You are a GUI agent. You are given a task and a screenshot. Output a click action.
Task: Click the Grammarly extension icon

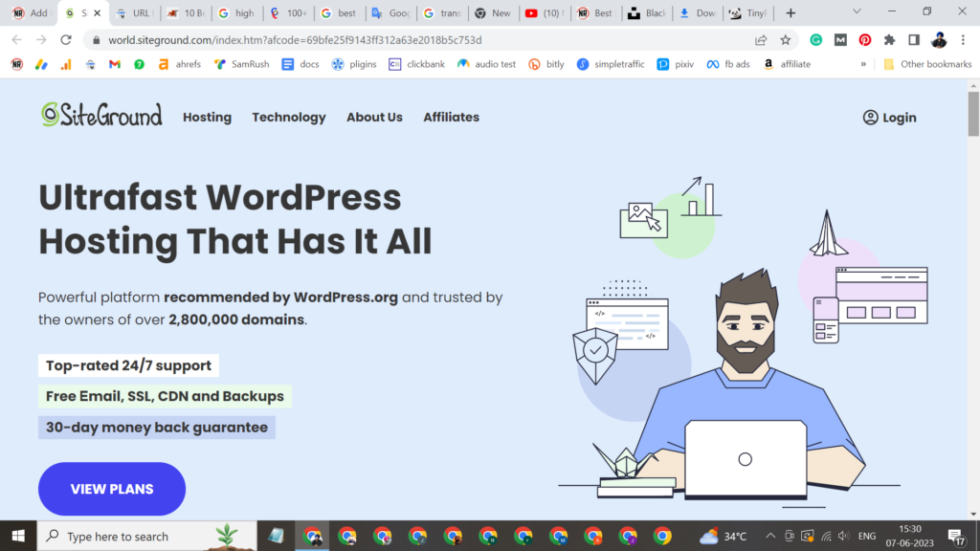(x=816, y=40)
